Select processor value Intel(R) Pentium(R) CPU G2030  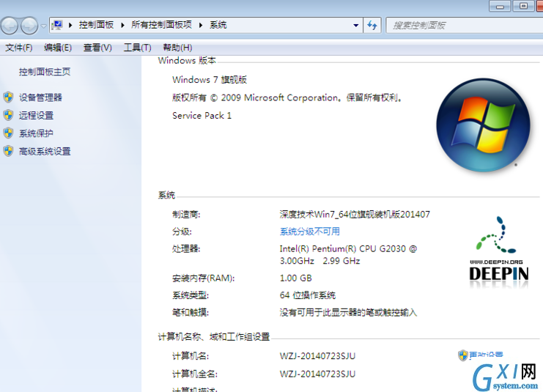(x=348, y=254)
